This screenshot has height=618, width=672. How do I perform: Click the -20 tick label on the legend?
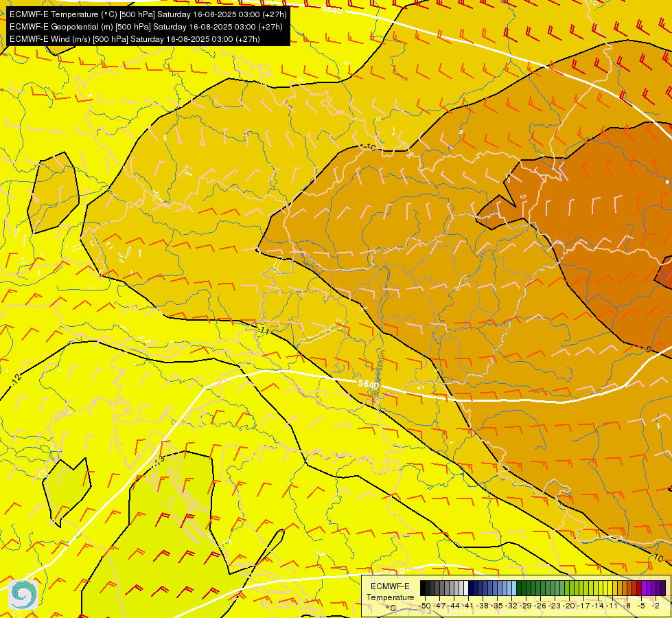click(569, 606)
